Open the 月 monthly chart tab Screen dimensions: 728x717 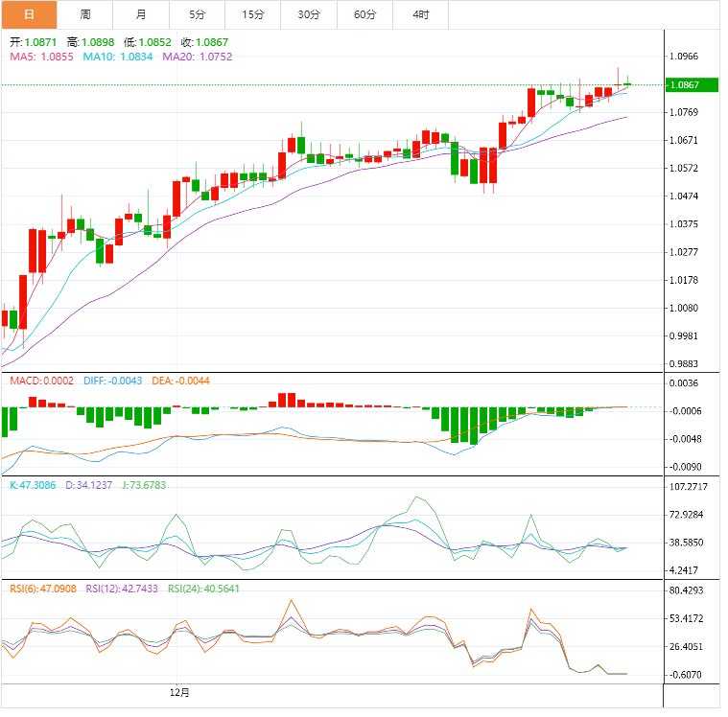[141, 14]
